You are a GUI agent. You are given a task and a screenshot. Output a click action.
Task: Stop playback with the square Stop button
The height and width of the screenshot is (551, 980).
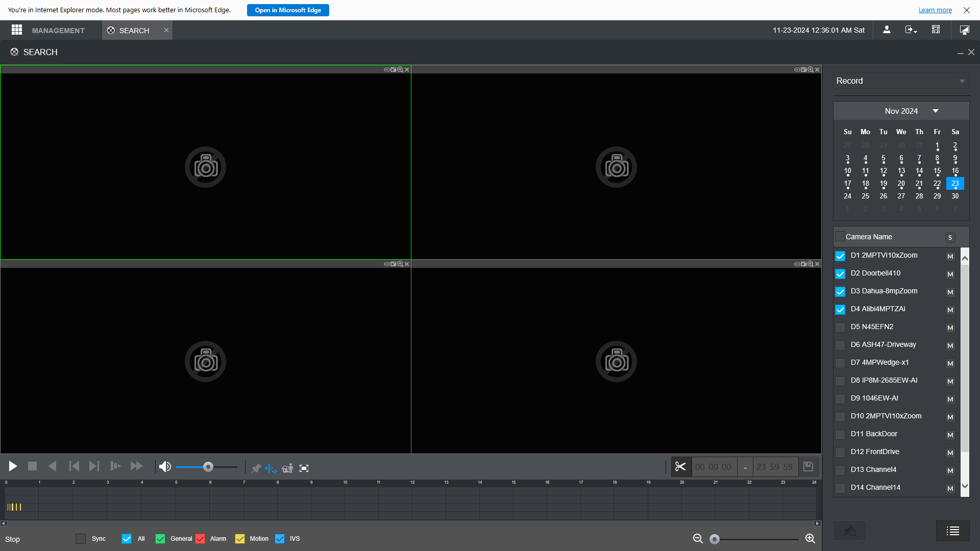[32, 466]
